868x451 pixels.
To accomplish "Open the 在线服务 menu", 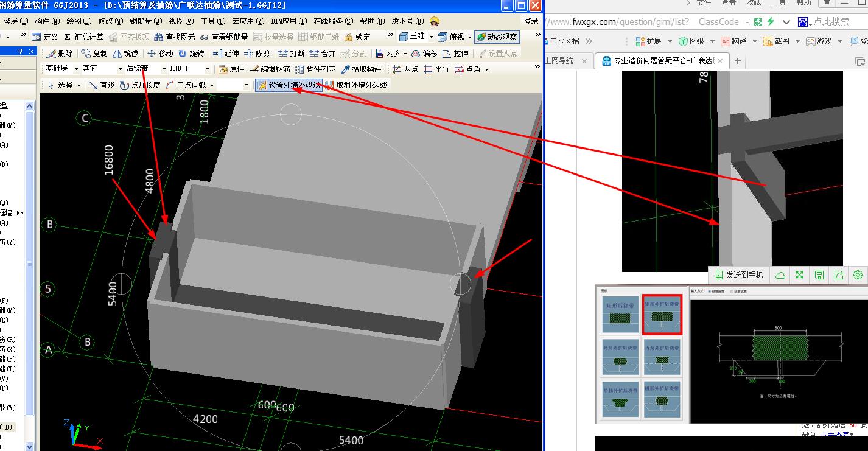I will 333,21.
